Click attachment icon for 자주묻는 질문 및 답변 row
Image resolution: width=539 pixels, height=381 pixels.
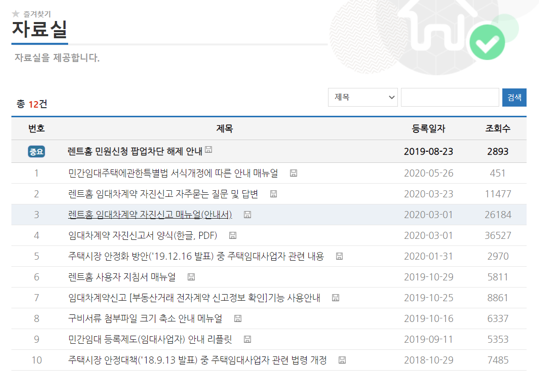273,194
